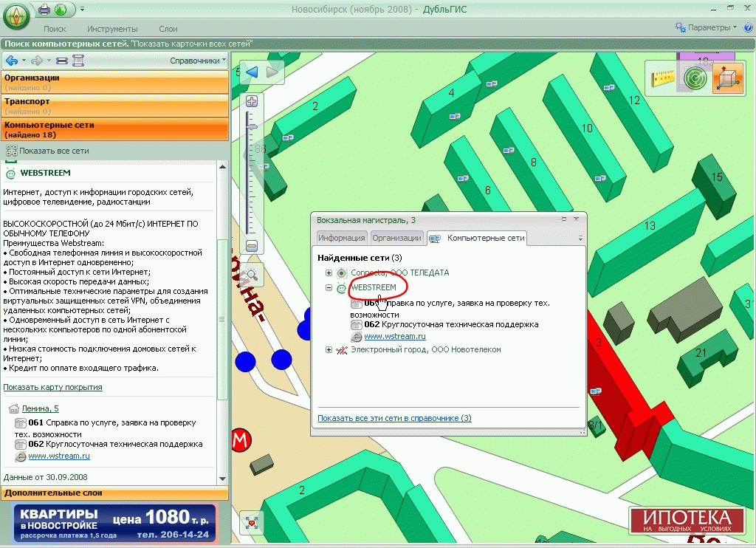This screenshot has width=756, height=548.
Task: Open quick access toolbar customize arrow
Action: 82,9
